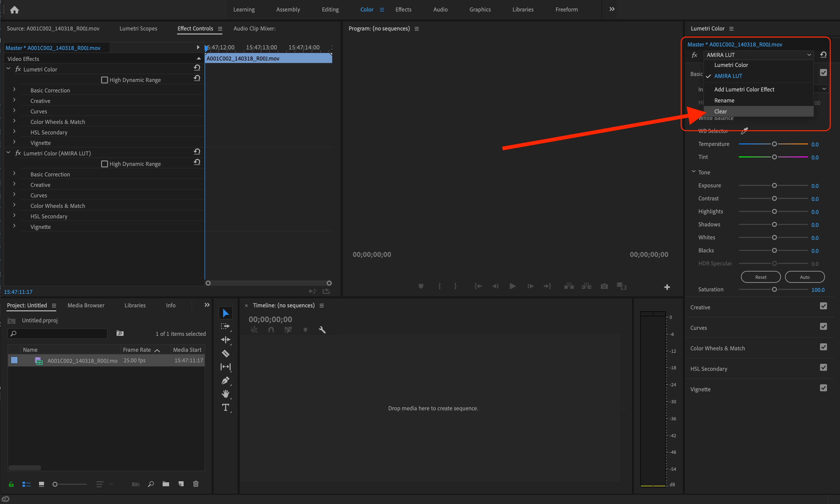
Task: Click the Home icon
Action: coord(14,10)
